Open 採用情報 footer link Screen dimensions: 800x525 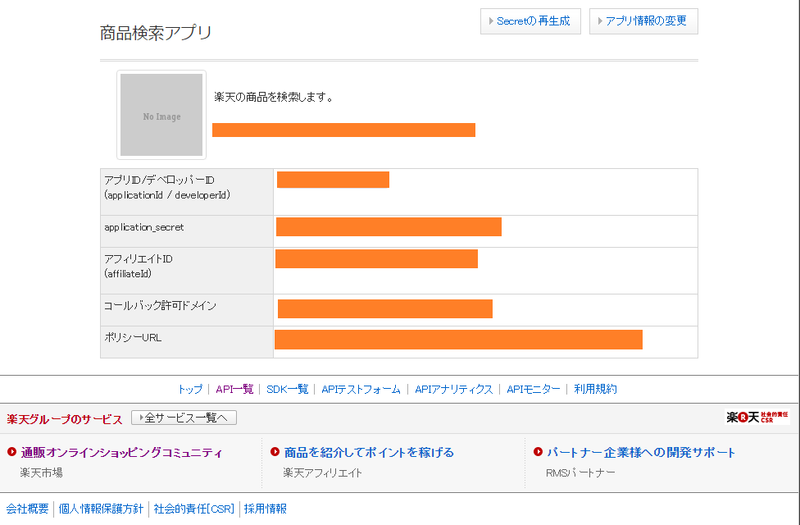[x=265, y=509]
